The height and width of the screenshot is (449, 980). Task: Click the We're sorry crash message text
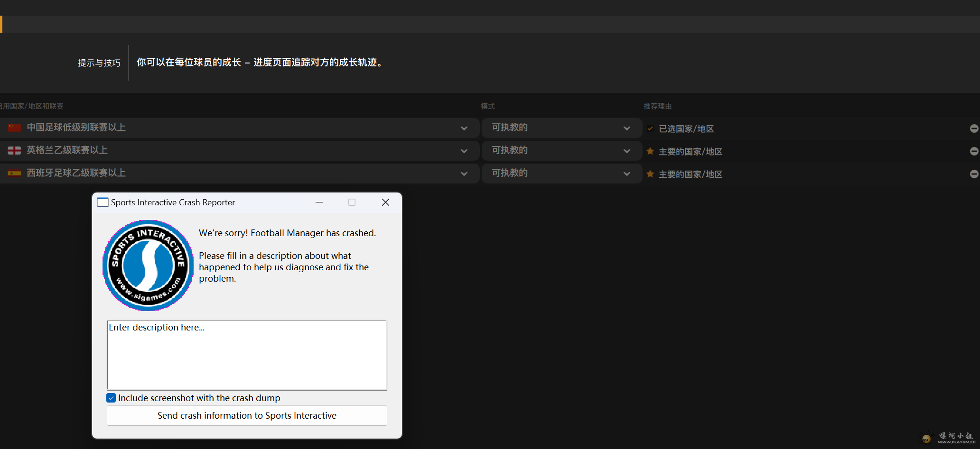pyautogui.click(x=288, y=233)
